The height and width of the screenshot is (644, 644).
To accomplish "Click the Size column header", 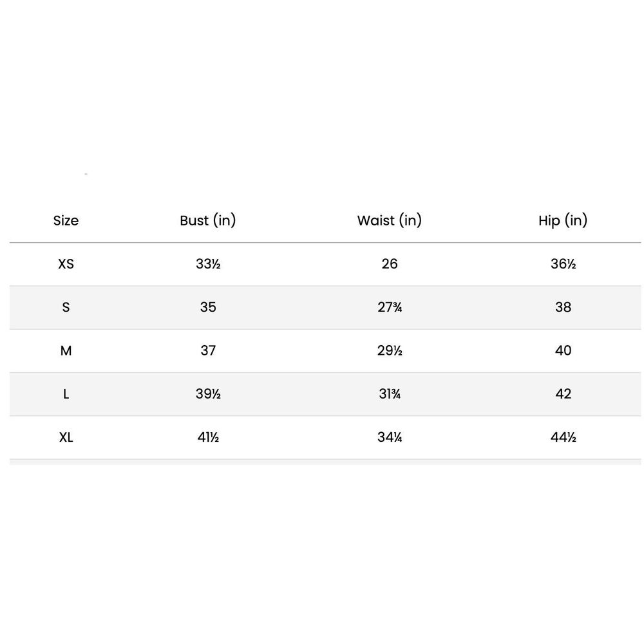I will pos(66,220).
